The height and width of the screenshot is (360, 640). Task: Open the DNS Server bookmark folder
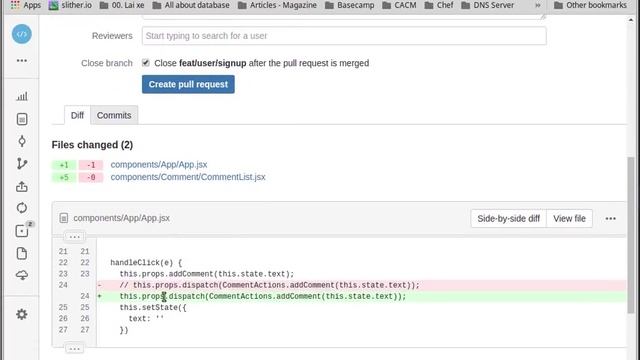pos(488,5)
